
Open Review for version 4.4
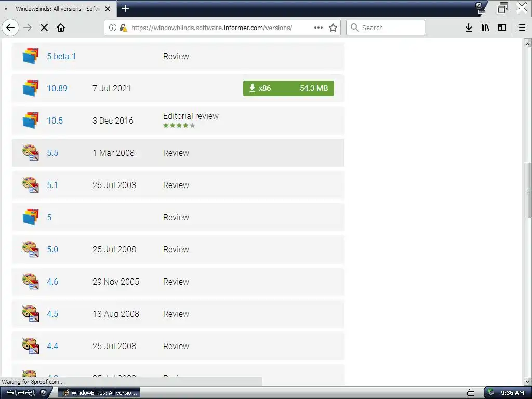click(x=176, y=347)
